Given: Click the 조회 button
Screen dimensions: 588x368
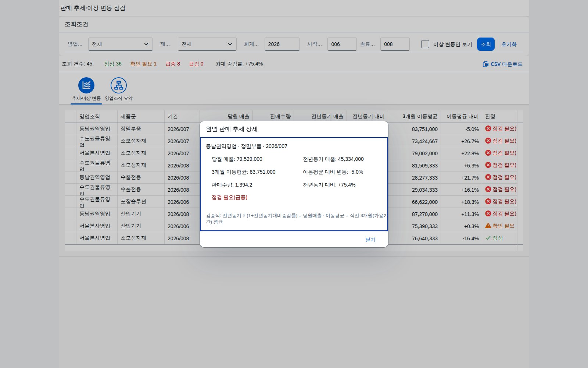Looking at the screenshot, I should (x=486, y=44).
